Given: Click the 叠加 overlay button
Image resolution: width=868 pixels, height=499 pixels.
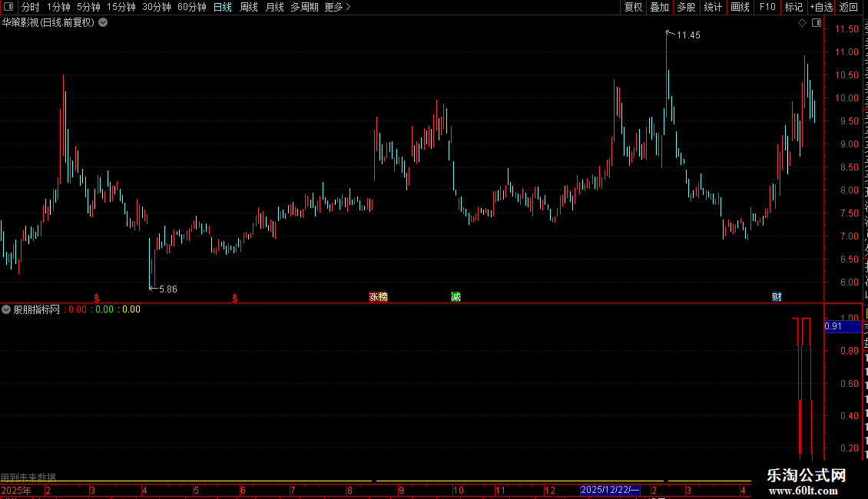Looking at the screenshot, I should pyautogui.click(x=659, y=7).
